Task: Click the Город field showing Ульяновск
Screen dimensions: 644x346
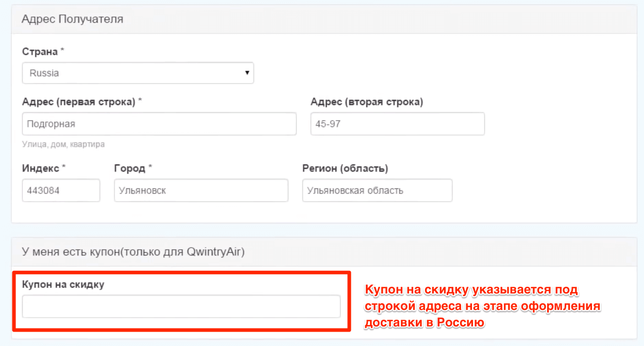Action: [201, 191]
